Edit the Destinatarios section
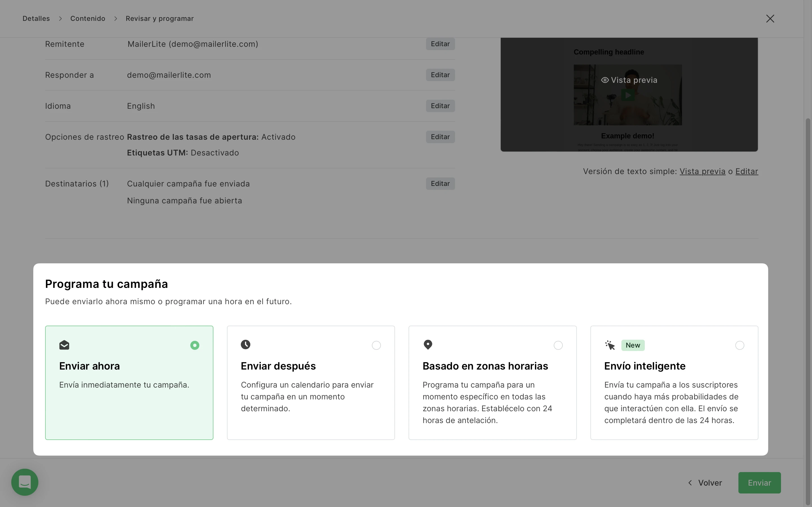Image resolution: width=812 pixels, height=507 pixels. [440, 184]
